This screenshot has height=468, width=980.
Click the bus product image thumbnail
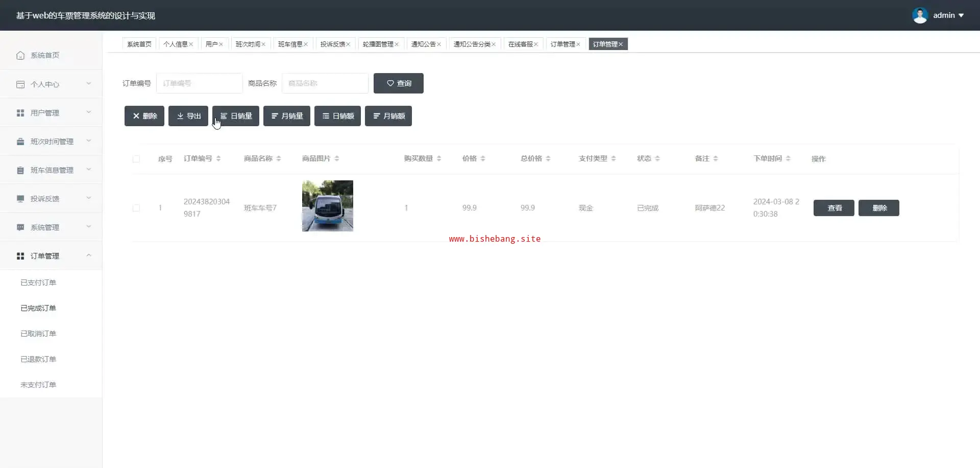coord(327,206)
